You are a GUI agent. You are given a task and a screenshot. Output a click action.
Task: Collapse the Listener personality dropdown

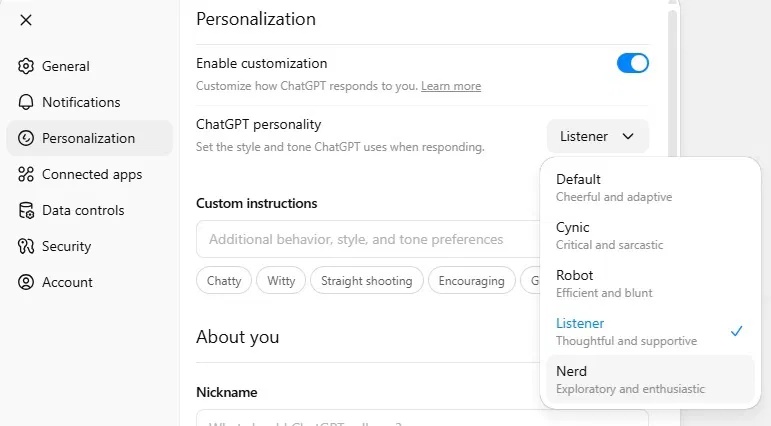coord(597,136)
